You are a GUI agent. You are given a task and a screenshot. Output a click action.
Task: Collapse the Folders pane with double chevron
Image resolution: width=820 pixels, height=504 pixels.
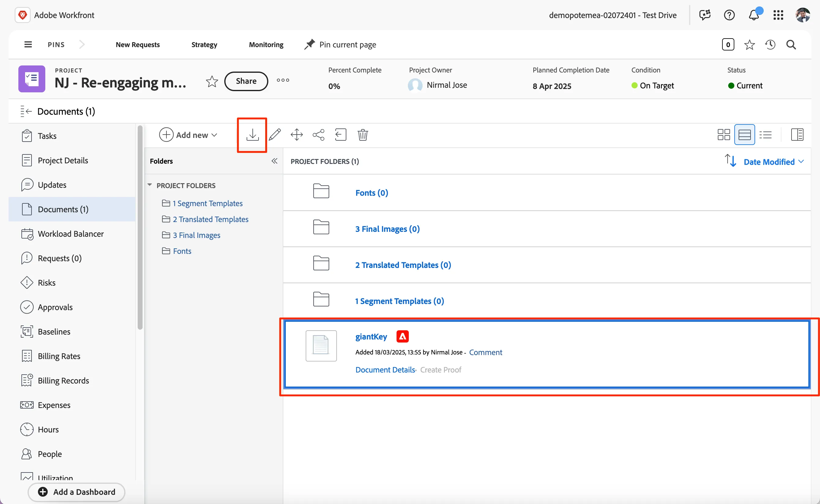tap(274, 161)
